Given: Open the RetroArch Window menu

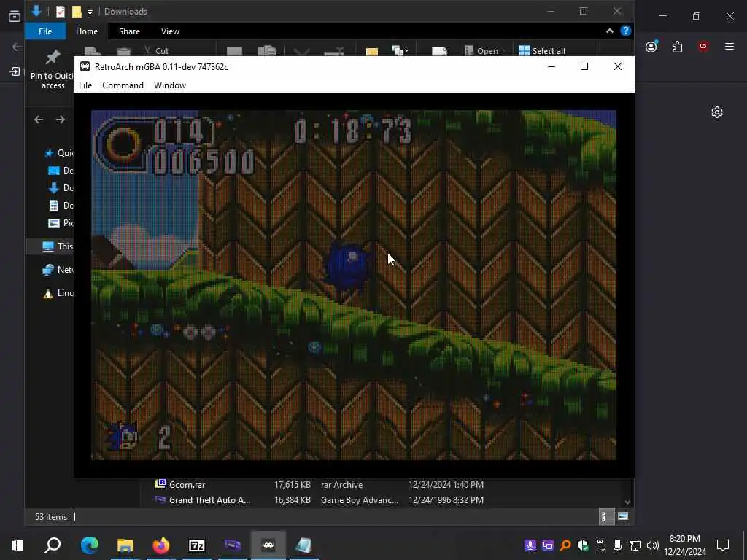Looking at the screenshot, I should coord(170,85).
